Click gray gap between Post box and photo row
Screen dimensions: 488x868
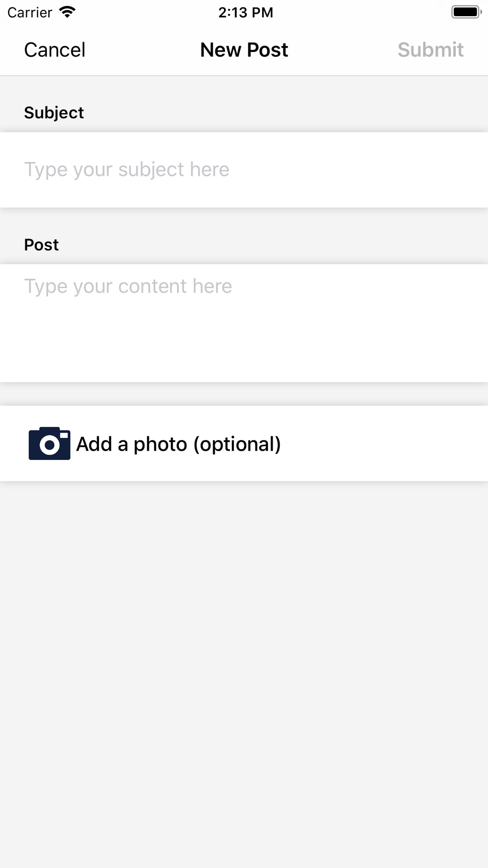click(x=244, y=394)
